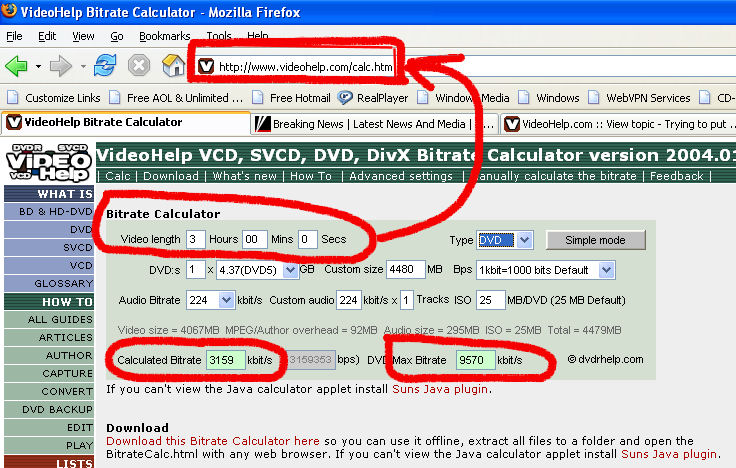This screenshot has height=468, width=736.
Task: Click the VideoHelp favicon in address bar
Action: pyautogui.click(x=206, y=66)
